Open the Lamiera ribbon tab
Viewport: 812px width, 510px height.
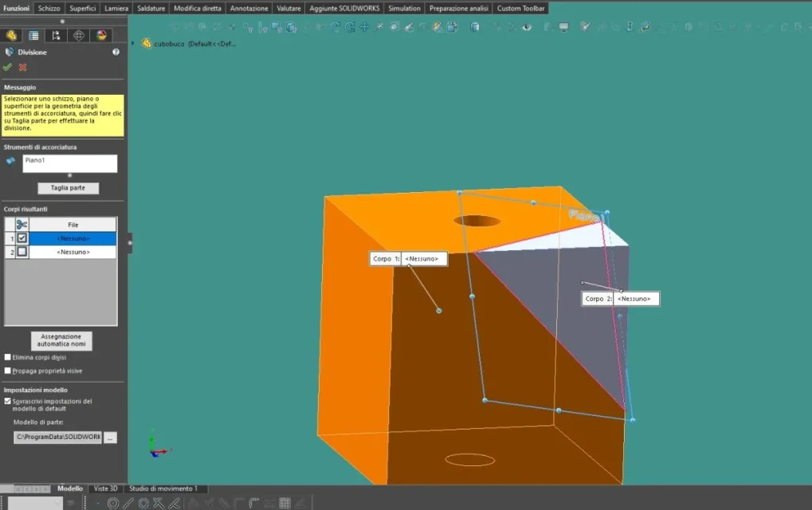[x=116, y=8]
